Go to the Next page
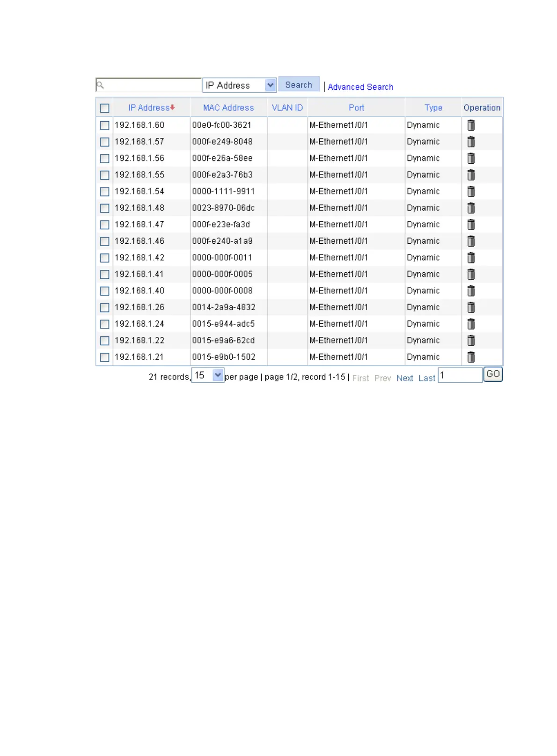The width and height of the screenshot is (557, 756). (405, 378)
